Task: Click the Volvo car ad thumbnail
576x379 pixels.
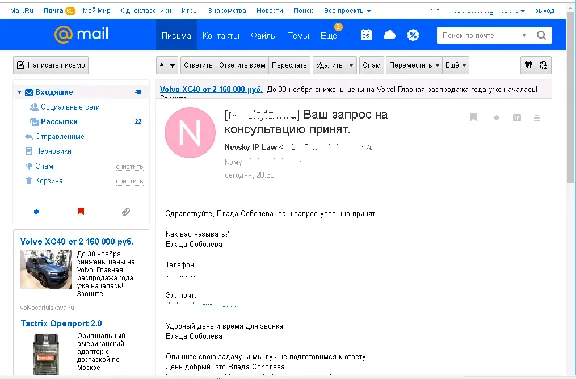Action: (46, 269)
